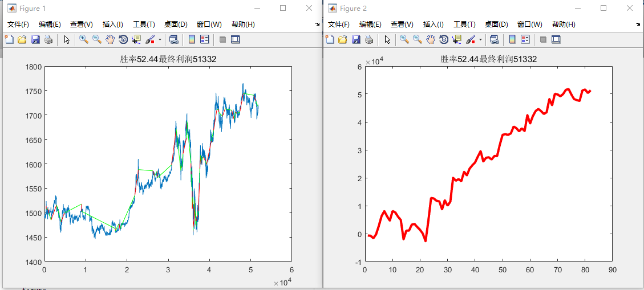Save Figure 2 using floppy disk icon
Image resolution: width=644 pixels, height=290 pixels.
coord(356,39)
